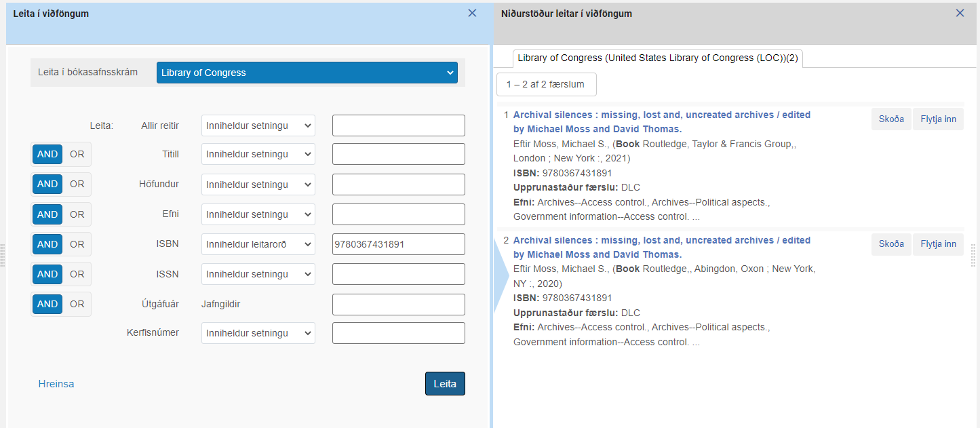Select OR for the ISSN row

77,274
